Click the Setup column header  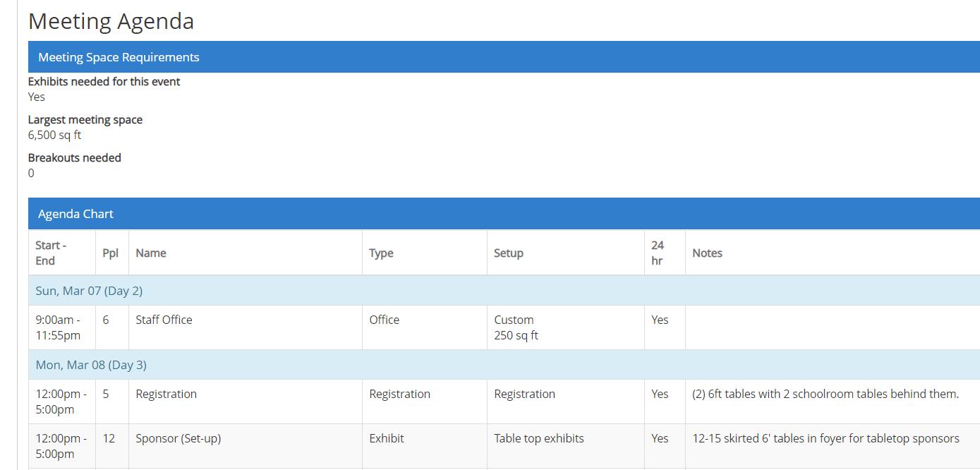point(508,253)
